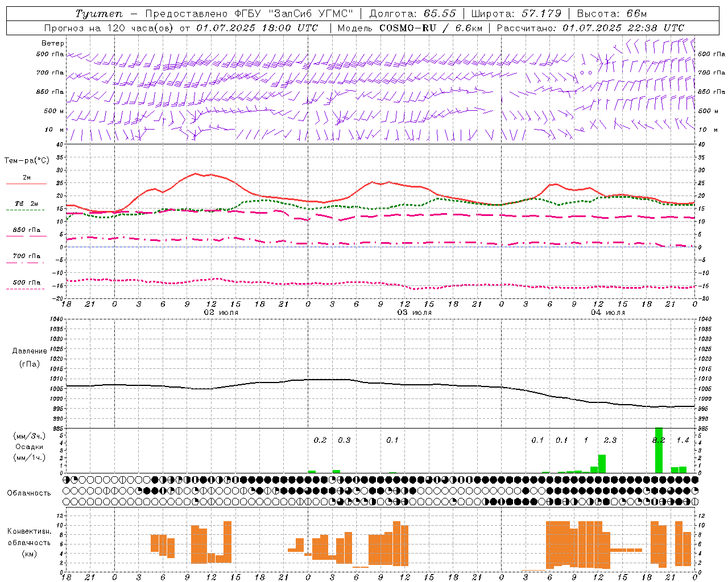Click the 04 июля date label

point(607,313)
